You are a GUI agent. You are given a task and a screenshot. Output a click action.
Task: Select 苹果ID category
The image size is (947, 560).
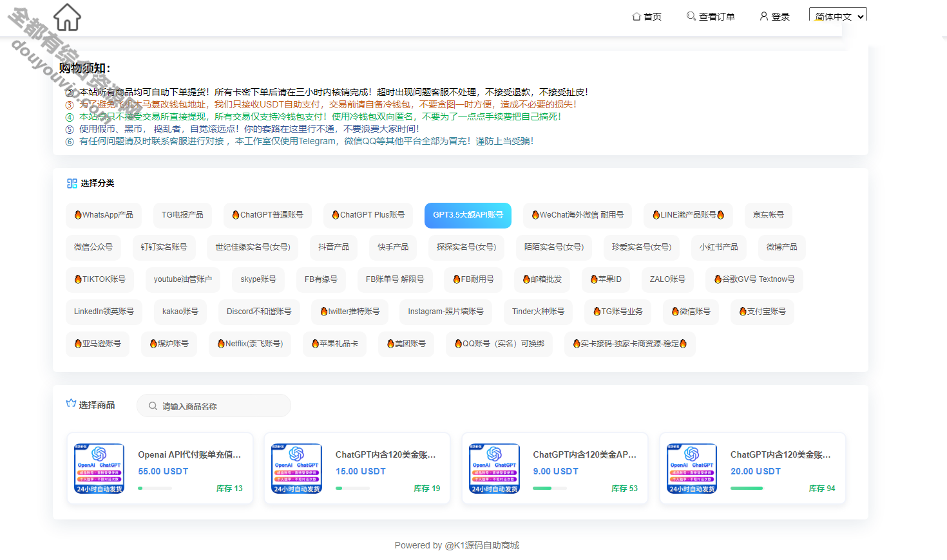point(606,279)
